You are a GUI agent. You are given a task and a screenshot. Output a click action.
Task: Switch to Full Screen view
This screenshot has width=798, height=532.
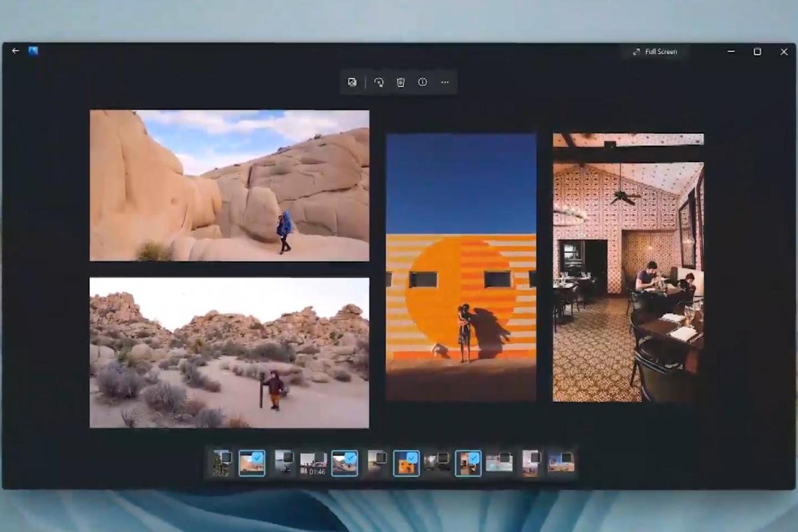655,52
